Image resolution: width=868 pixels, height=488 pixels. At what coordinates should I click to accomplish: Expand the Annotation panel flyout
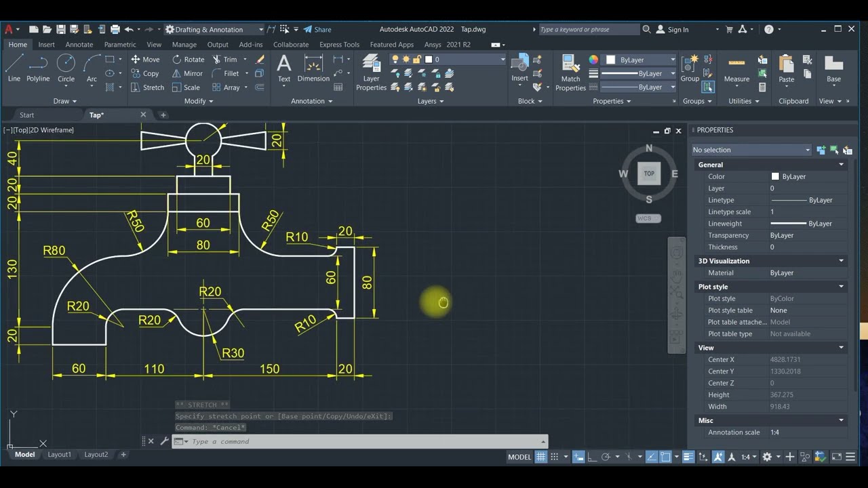coord(312,101)
